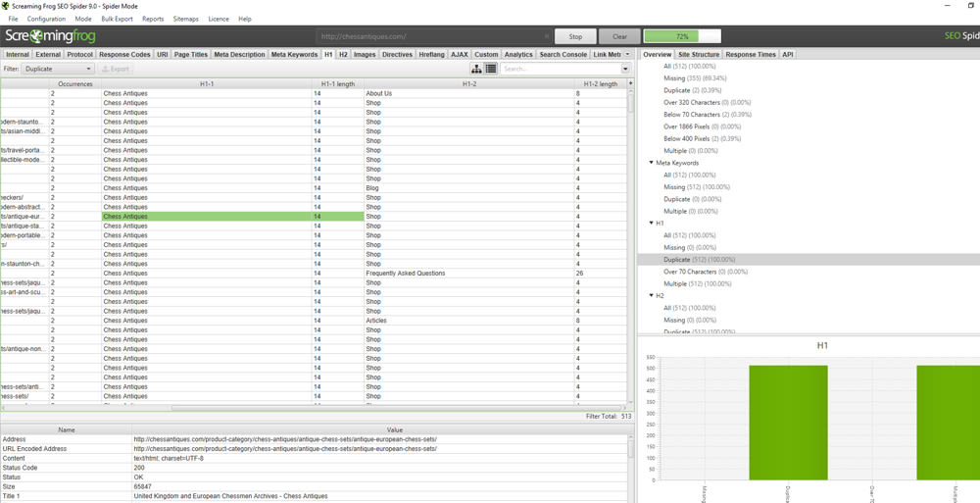Sort by the H1-1 length column header
This screenshot has width=980, height=503.
337,84
